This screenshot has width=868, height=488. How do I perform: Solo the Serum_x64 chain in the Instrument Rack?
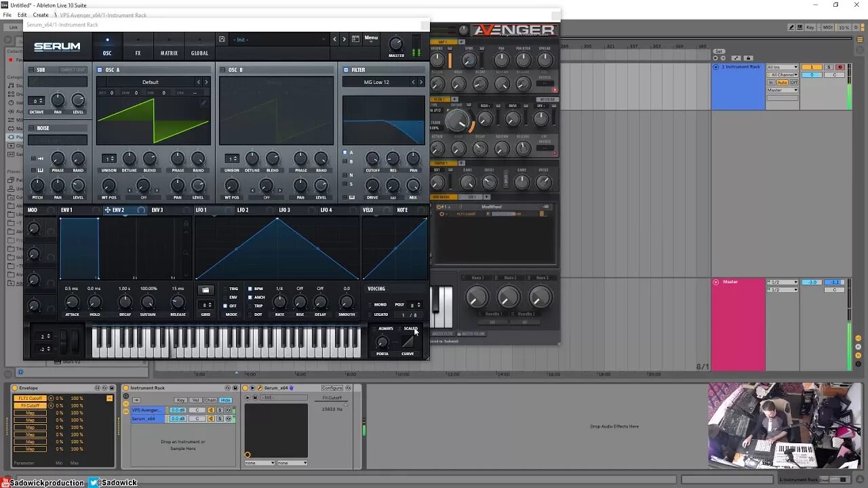point(220,418)
